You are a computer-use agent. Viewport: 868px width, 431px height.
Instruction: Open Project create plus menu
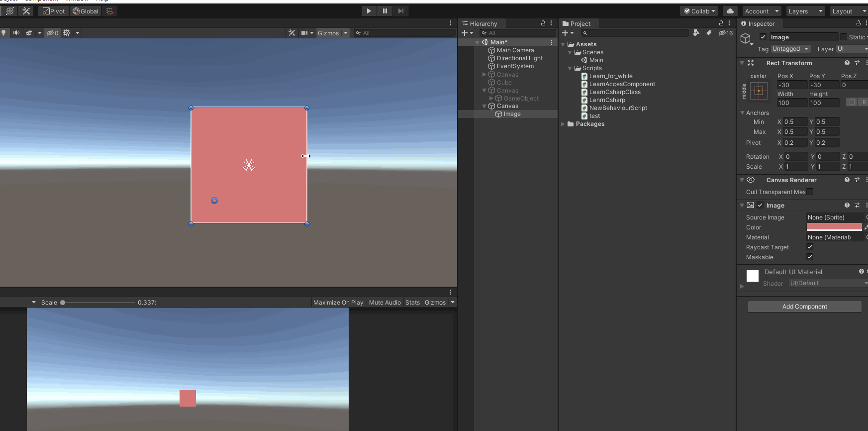click(568, 33)
